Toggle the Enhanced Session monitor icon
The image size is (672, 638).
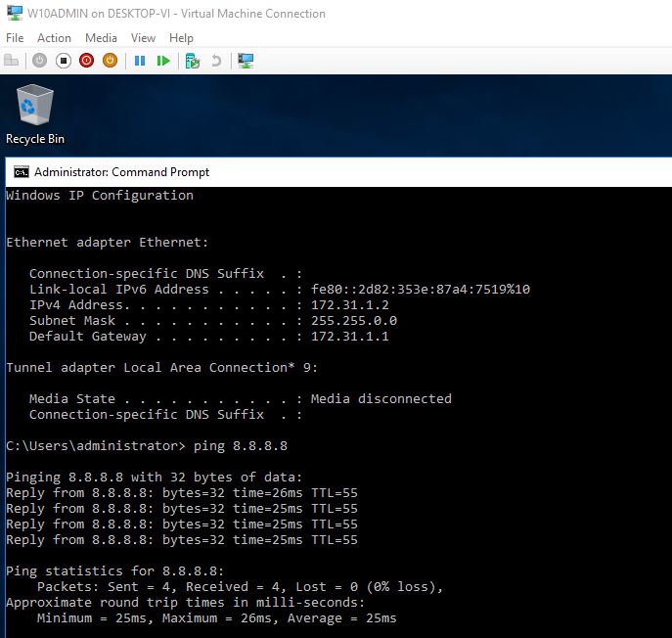coord(246,61)
